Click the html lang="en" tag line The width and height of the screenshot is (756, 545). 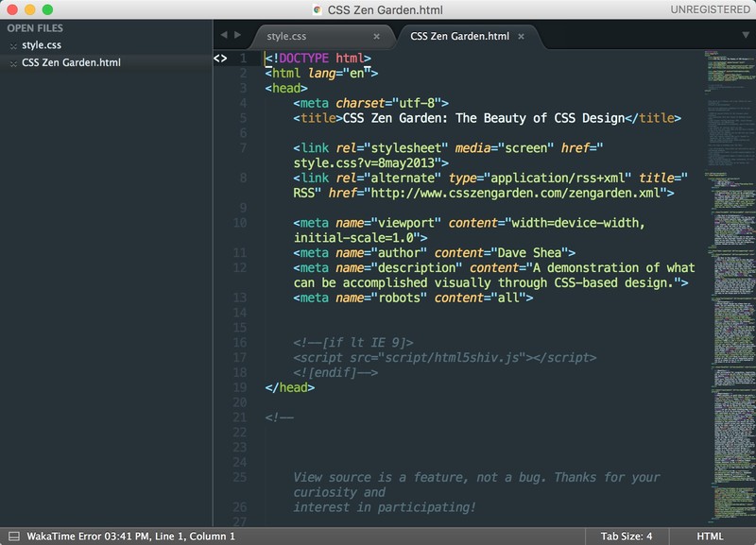tap(321, 74)
